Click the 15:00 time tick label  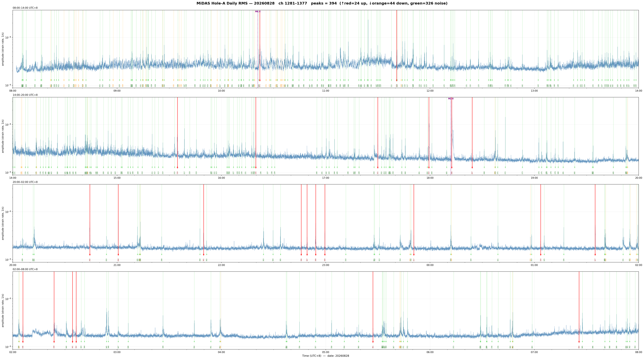coord(117,178)
